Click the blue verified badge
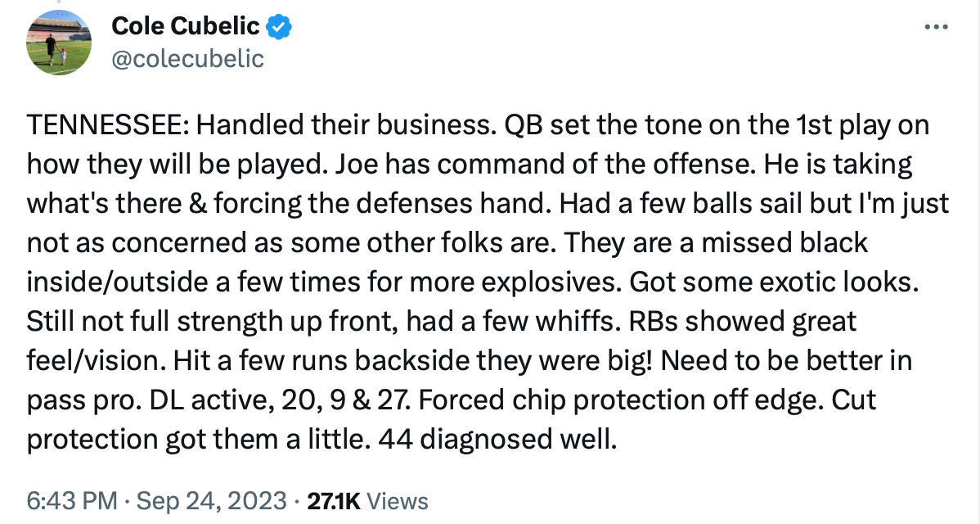980x524 pixels. tap(281, 27)
